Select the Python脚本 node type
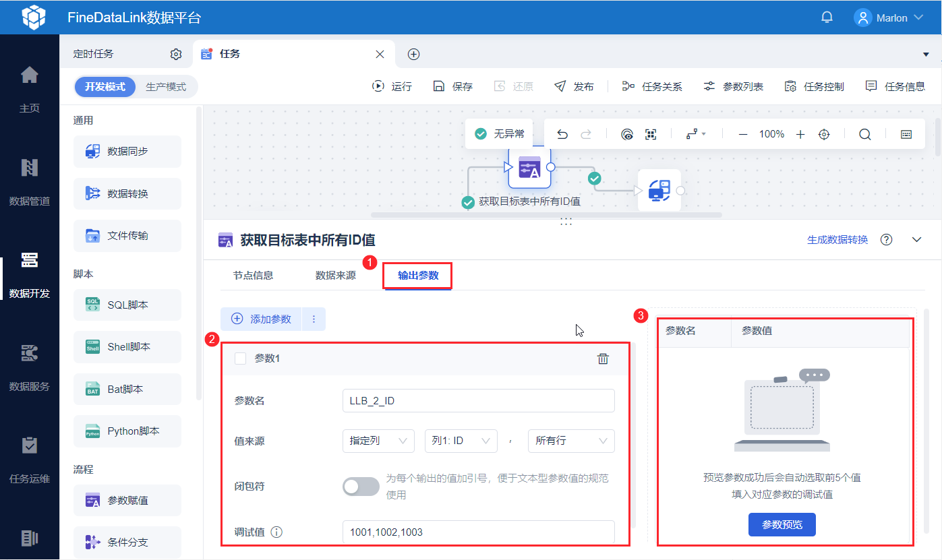Image resolution: width=942 pixels, height=560 pixels. (x=127, y=431)
